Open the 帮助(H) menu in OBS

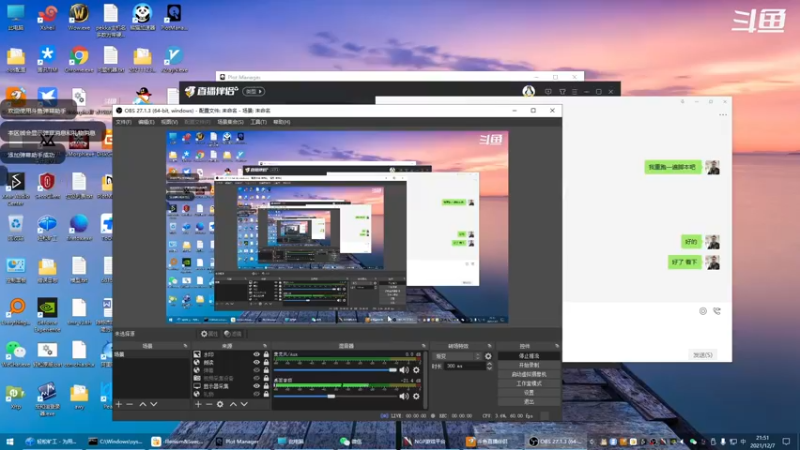pyautogui.click(x=282, y=122)
